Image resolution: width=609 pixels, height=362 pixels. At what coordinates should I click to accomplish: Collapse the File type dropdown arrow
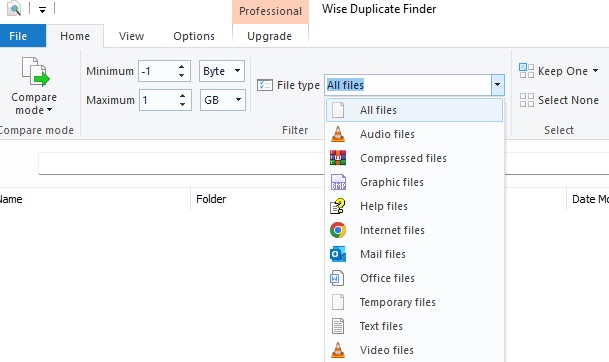tap(497, 85)
